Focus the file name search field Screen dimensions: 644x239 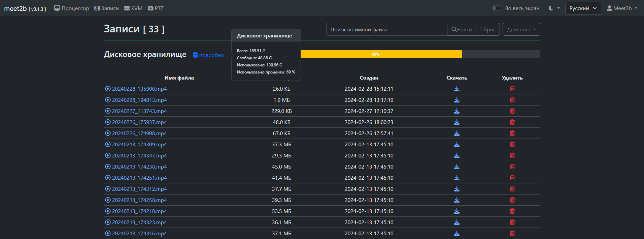pos(386,29)
